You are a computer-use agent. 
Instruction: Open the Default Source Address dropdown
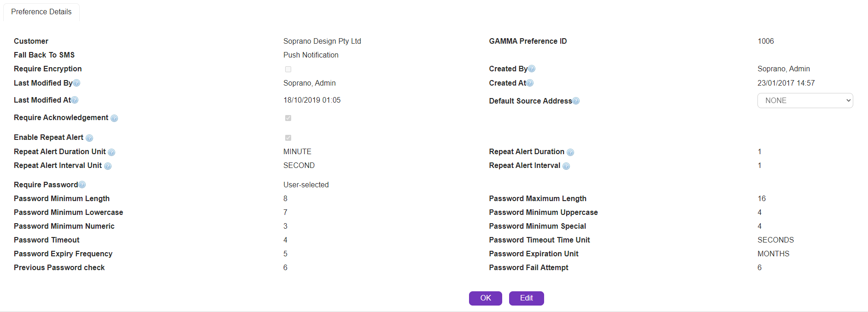(805, 101)
